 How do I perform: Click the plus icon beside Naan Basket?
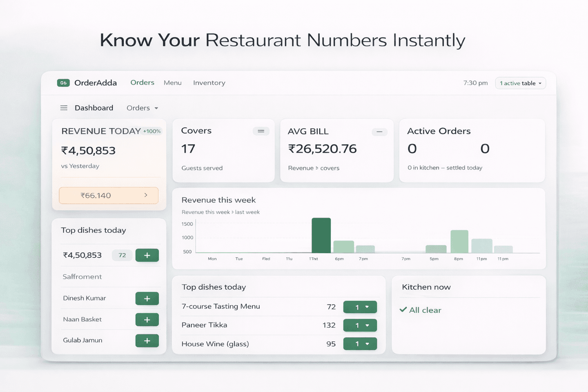tap(147, 319)
